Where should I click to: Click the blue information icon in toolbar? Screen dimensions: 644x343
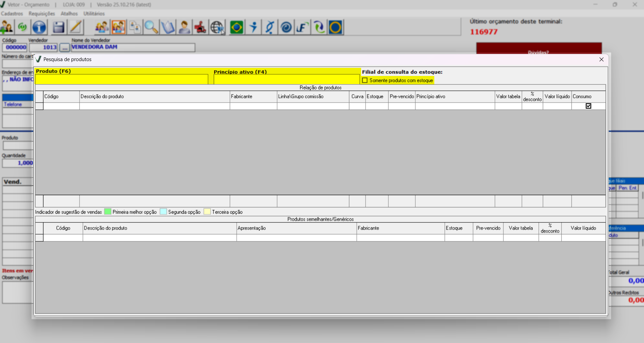[39, 27]
